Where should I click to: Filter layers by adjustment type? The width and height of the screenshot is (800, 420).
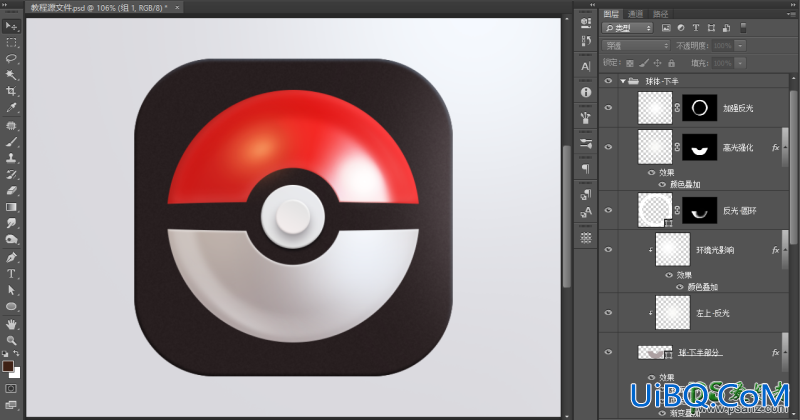tap(681, 28)
